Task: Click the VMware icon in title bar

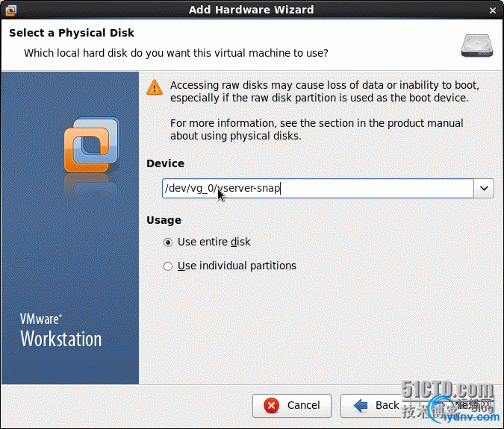Action: click(x=10, y=10)
